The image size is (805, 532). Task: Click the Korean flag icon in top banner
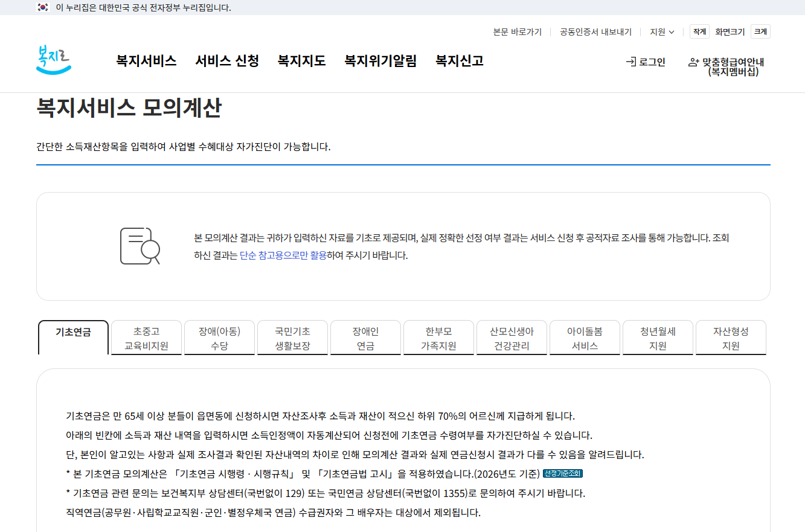pyautogui.click(x=43, y=7)
